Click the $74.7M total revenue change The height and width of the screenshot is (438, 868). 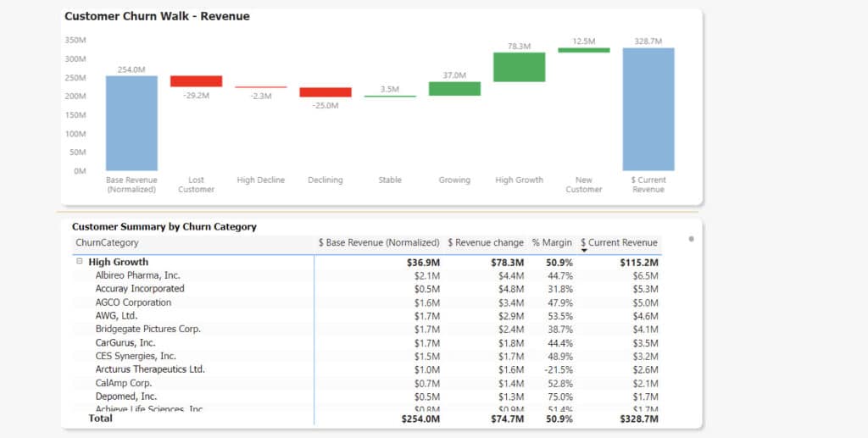tap(507, 419)
